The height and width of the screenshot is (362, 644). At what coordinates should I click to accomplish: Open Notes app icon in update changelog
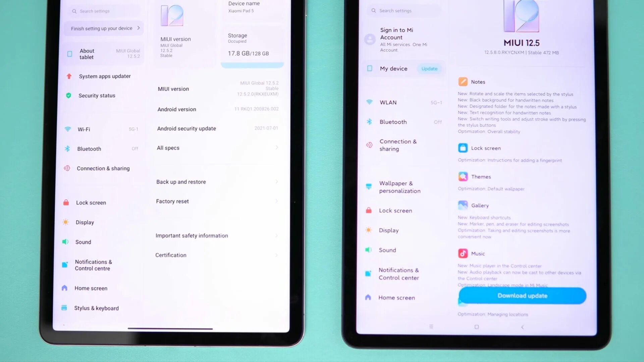pyautogui.click(x=463, y=82)
